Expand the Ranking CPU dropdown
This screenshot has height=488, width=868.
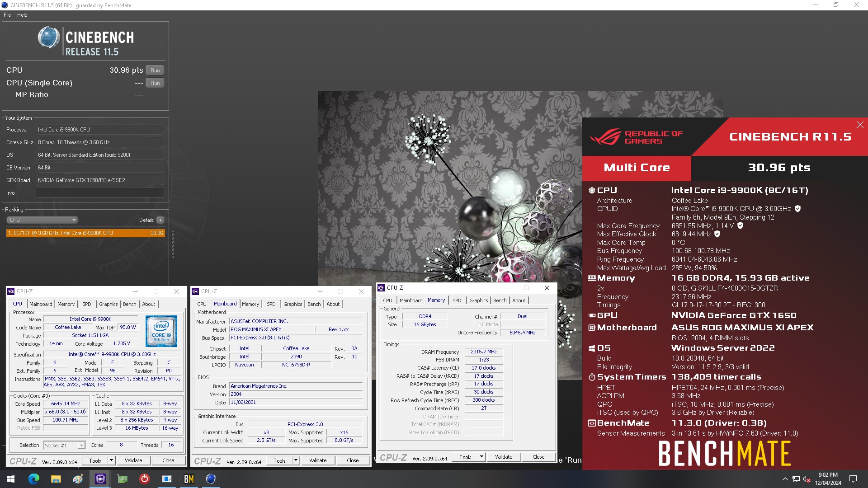42,220
